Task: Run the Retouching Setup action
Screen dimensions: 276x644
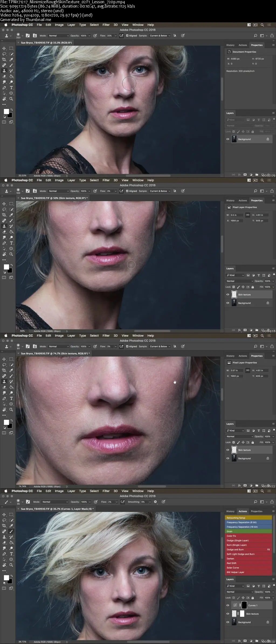Action: 248,518
